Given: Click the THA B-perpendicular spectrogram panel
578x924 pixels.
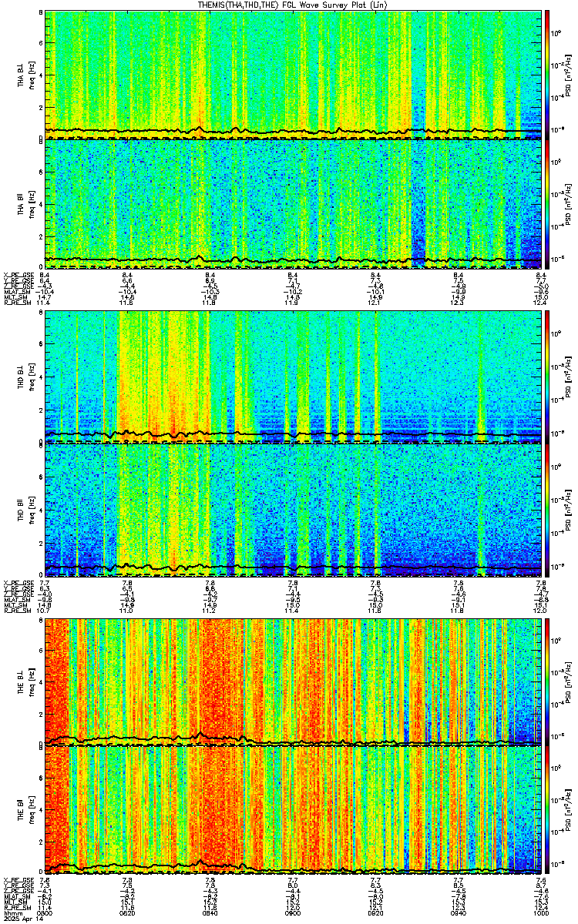Looking at the screenshot, I should tap(294, 75).
